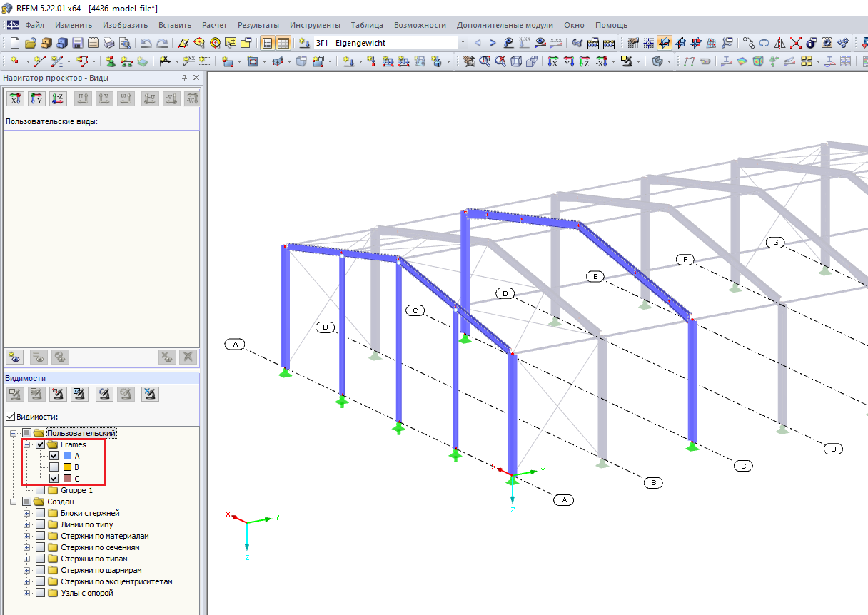Select the Z view button in navigator
The image size is (868, 615).
[57, 99]
